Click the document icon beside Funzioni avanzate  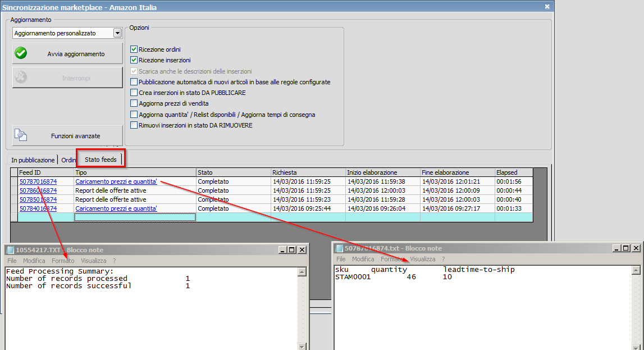(21, 135)
